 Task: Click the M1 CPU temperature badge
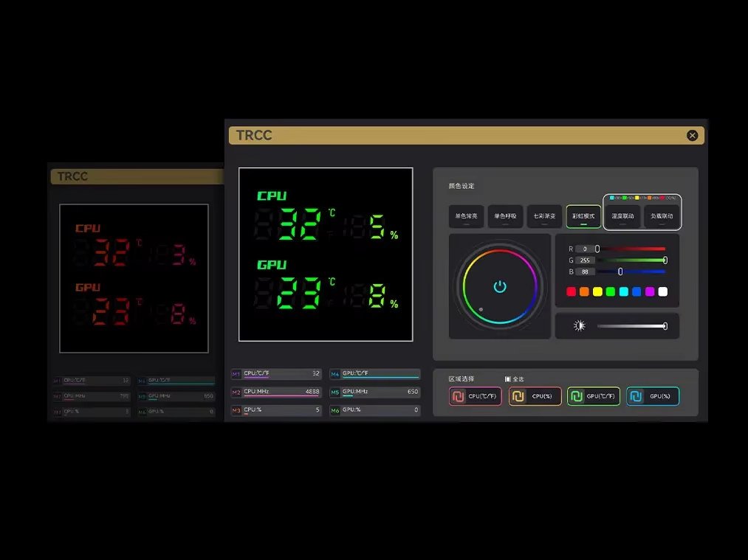click(236, 374)
